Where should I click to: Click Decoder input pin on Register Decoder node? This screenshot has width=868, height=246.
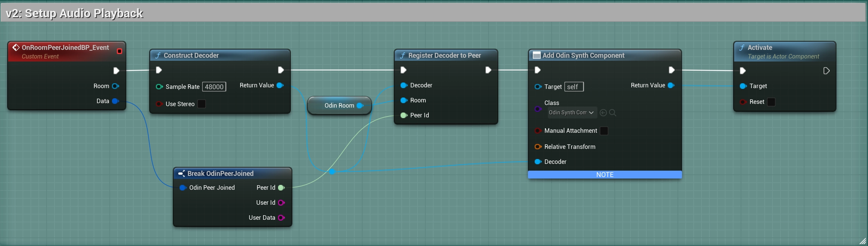point(404,85)
